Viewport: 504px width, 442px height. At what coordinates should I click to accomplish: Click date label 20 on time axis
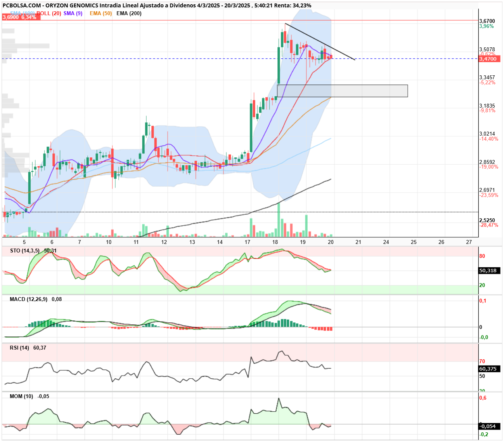click(x=331, y=242)
